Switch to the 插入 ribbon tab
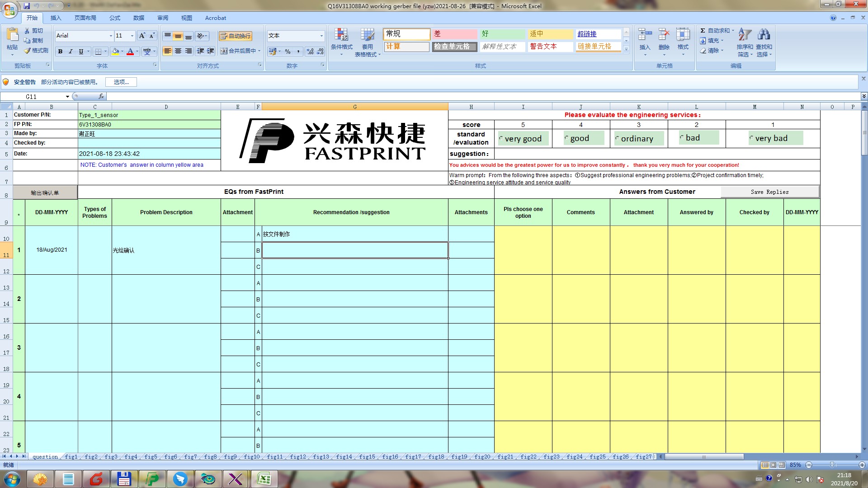The height and width of the screenshot is (488, 868). pos(56,18)
